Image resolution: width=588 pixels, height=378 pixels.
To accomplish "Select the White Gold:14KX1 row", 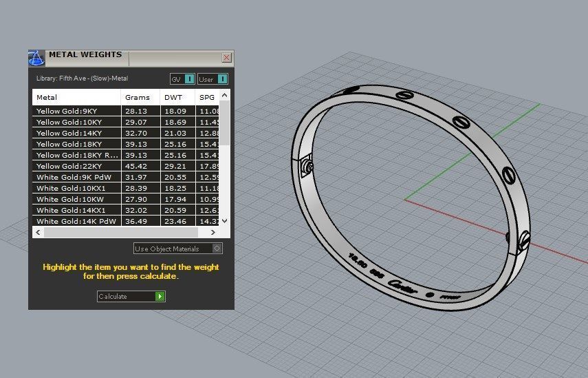I will click(x=126, y=210).
